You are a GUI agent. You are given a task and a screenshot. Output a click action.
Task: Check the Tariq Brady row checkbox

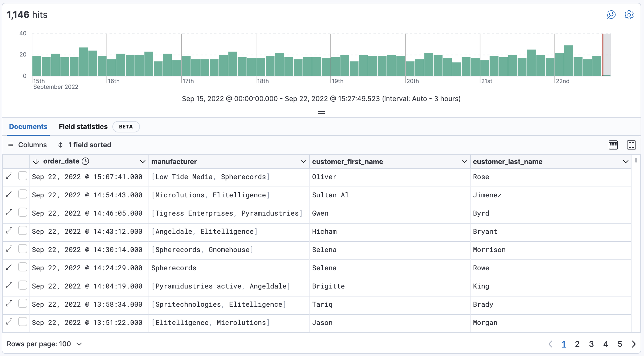click(23, 304)
